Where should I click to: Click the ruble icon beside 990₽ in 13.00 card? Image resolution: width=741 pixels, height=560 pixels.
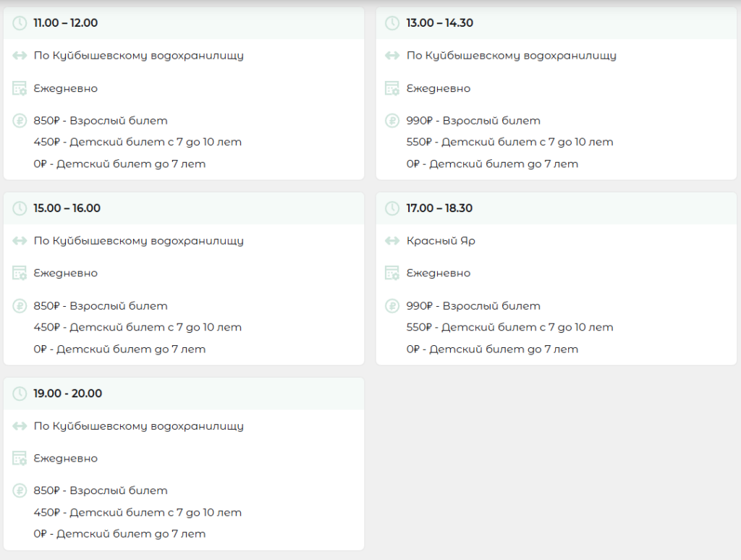tap(392, 121)
